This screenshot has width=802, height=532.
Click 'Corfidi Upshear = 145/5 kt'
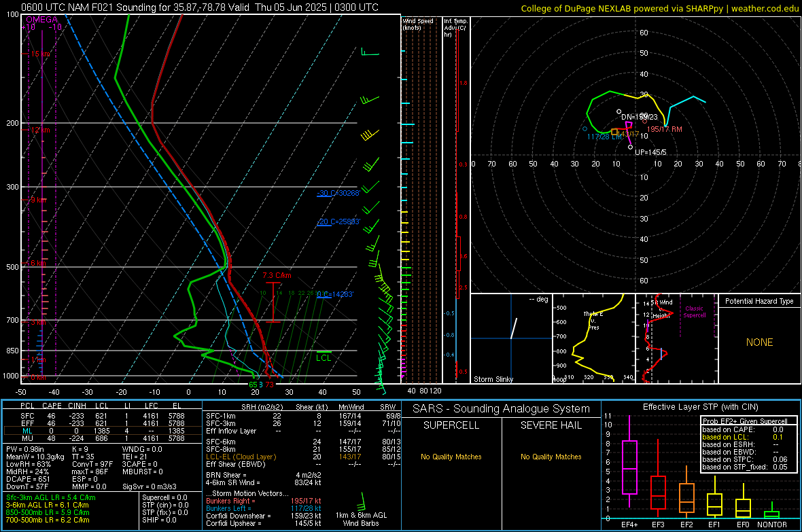click(264, 523)
